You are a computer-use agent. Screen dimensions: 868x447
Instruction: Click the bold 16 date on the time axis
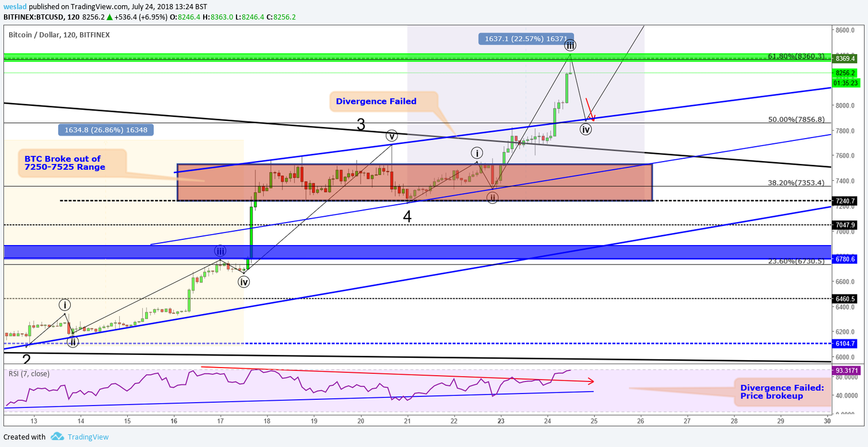[174, 421]
